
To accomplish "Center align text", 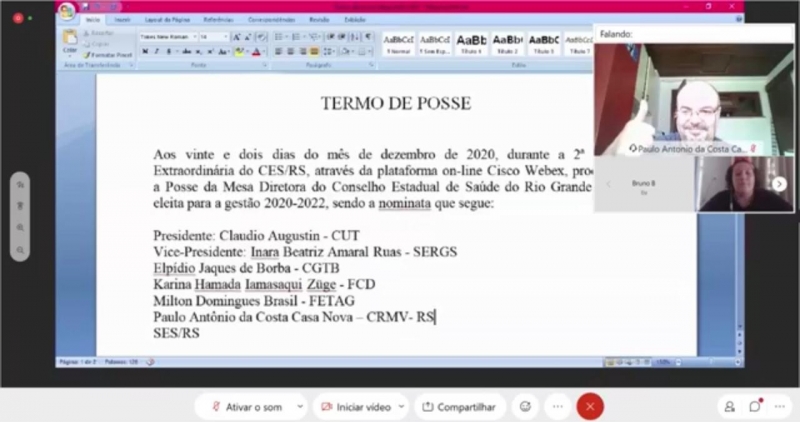I will click(290, 52).
